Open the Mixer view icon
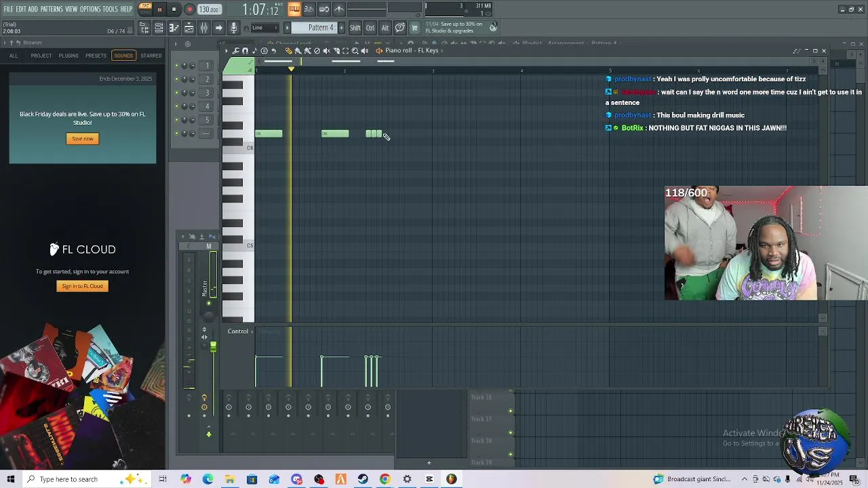Image resolution: width=868 pixels, height=488 pixels. 204,28
